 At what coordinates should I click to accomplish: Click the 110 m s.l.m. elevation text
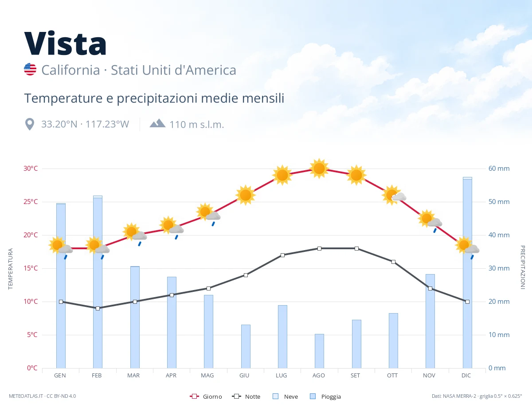point(197,124)
